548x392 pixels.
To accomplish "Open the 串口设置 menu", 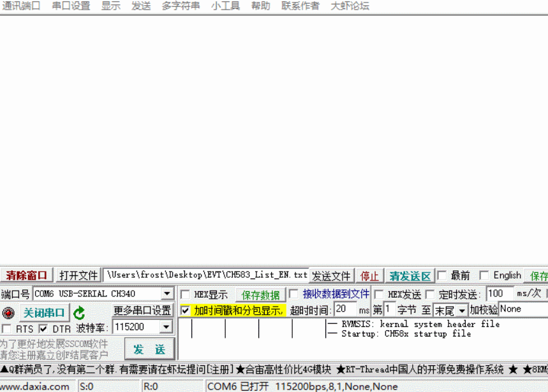I will click(x=71, y=6).
